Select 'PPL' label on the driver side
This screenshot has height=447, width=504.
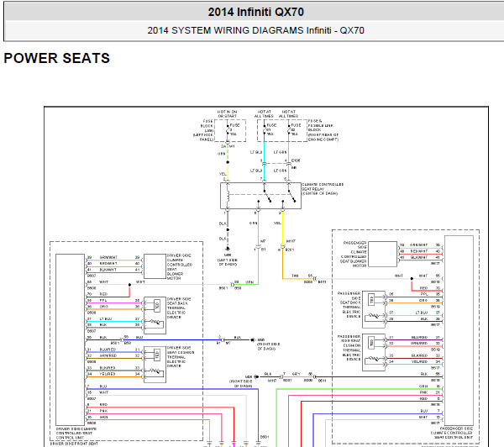click(x=103, y=300)
